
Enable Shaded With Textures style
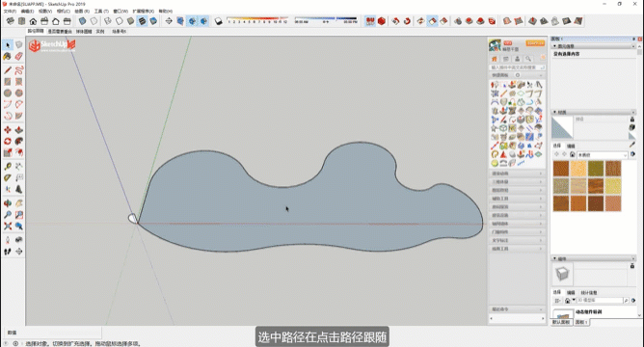coord(142,21)
